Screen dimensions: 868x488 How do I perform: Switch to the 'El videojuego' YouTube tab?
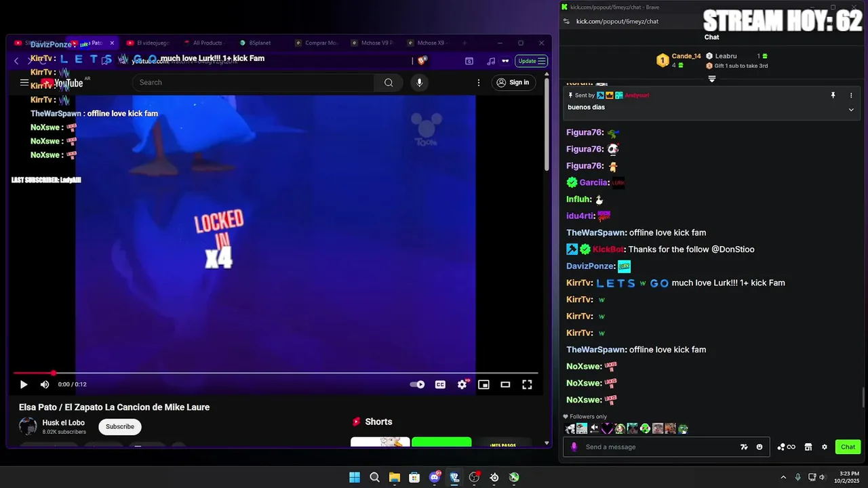click(151, 43)
